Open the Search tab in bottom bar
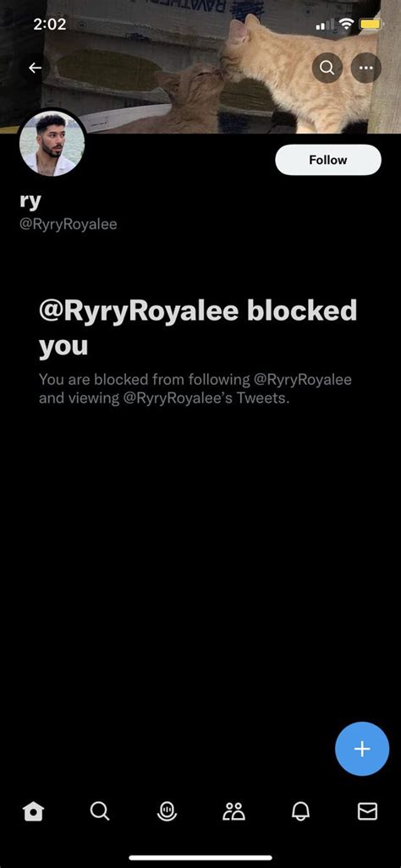The image size is (401, 868). 100,811
